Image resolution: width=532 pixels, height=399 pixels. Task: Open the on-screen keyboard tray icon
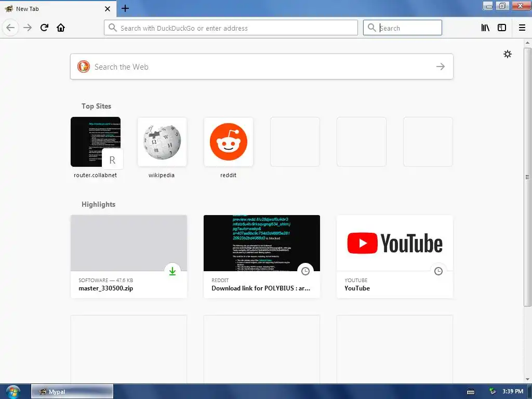(x=471, y=392)
